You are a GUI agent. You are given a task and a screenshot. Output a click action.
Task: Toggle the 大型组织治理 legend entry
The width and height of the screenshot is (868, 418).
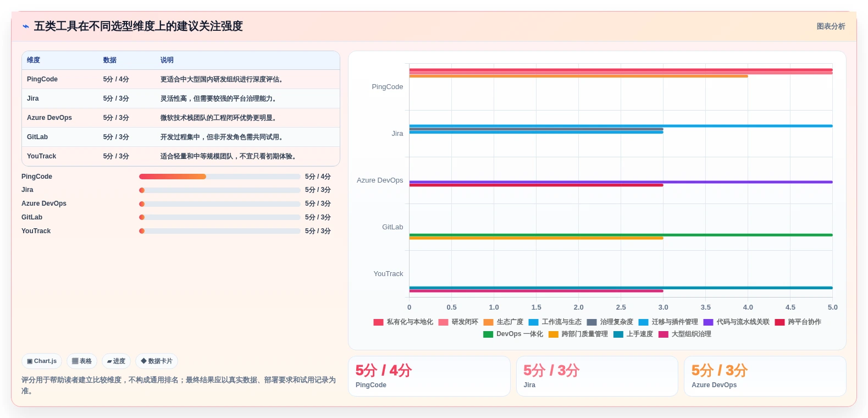(685, 334)
